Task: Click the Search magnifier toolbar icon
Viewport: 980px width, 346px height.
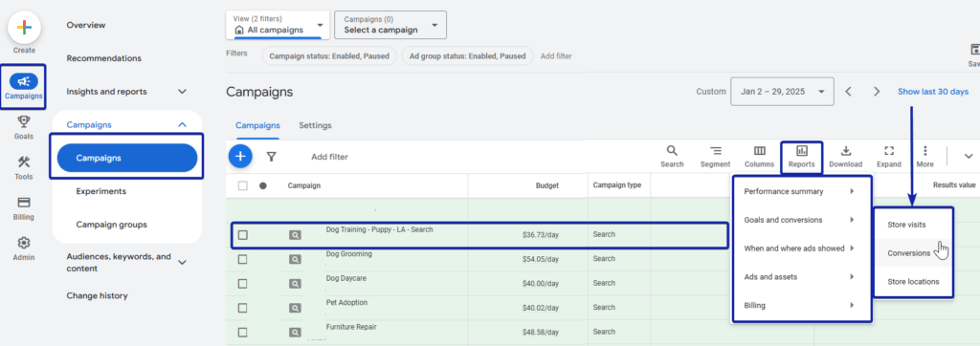Action: point(672,150)
